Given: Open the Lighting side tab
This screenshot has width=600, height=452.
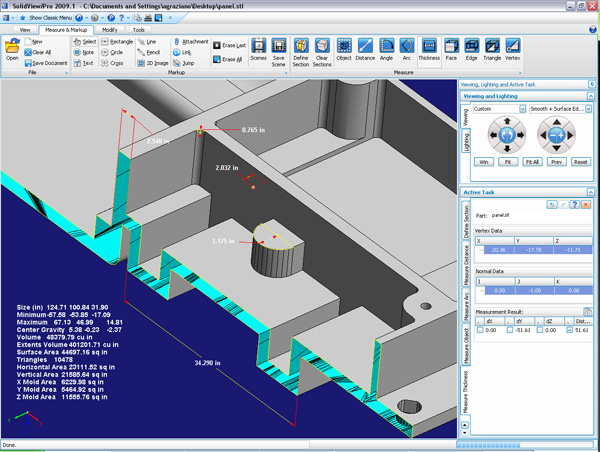Looking at the screenshot, I should (464, 142).
